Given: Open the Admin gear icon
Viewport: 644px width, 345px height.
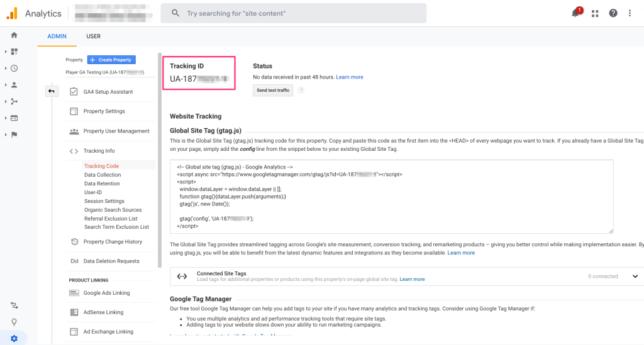Looking at the screenshot, I should tap(14, 339).
